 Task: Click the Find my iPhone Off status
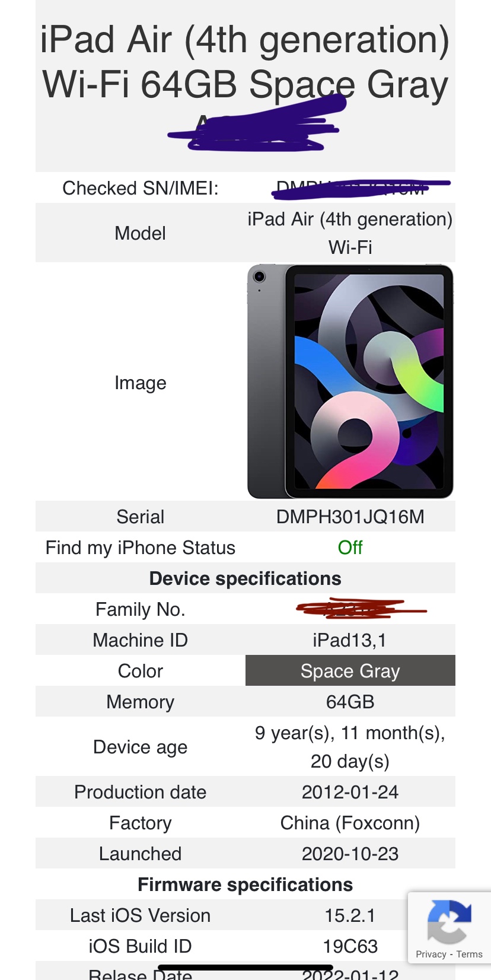pos(350,547)
